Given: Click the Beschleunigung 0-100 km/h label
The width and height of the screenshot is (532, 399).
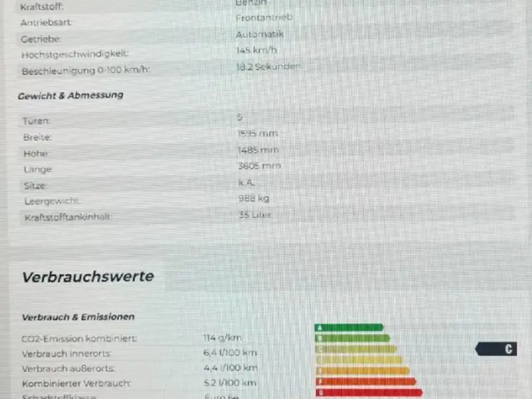Looking at the screenshot, I should click(85, 71).
